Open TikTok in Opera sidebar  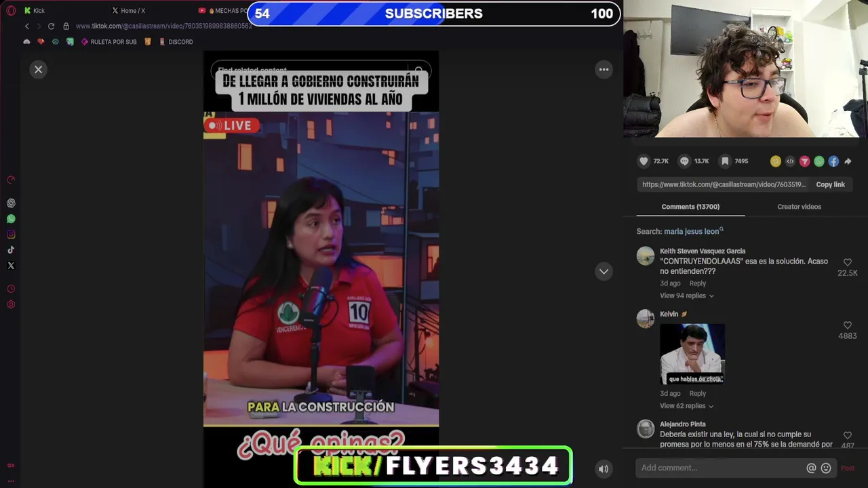(x=11, y=250)
